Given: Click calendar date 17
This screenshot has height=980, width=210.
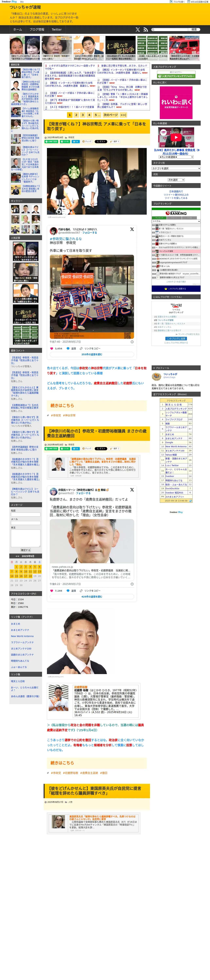Looking at the screenshot, I should click(26, 576).
